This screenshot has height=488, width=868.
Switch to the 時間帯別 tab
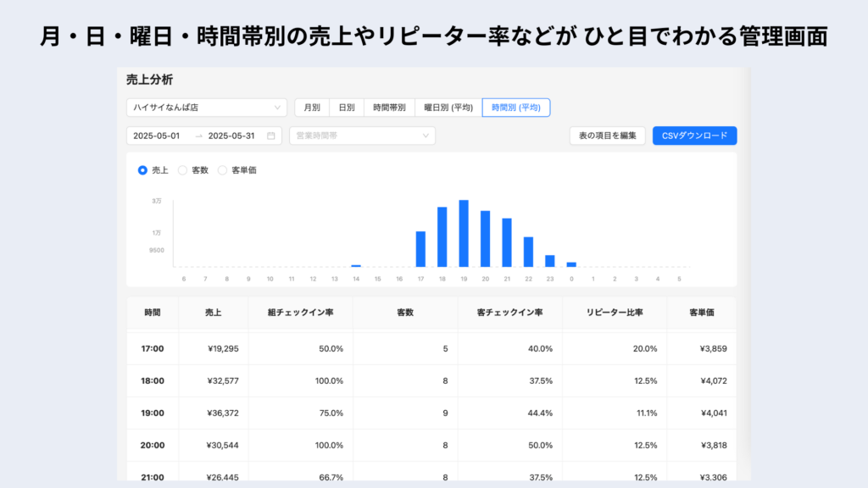(x=392, y=107)
